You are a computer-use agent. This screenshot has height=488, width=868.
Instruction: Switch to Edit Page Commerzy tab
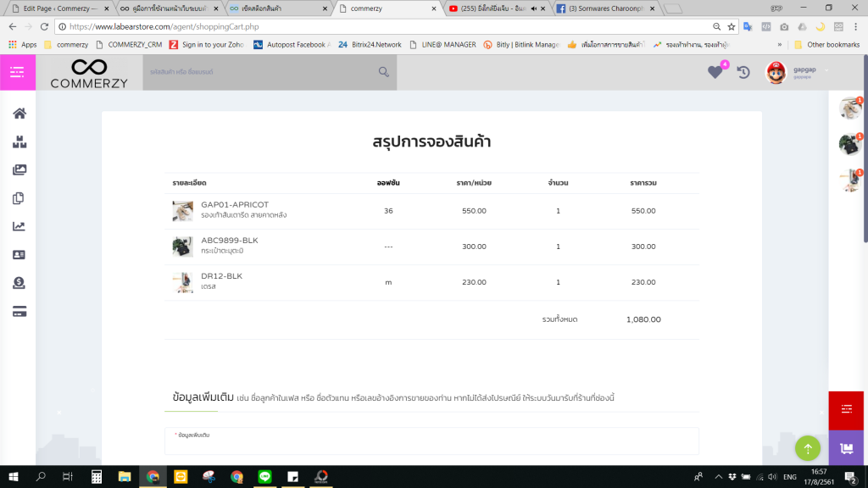point(58,8)
